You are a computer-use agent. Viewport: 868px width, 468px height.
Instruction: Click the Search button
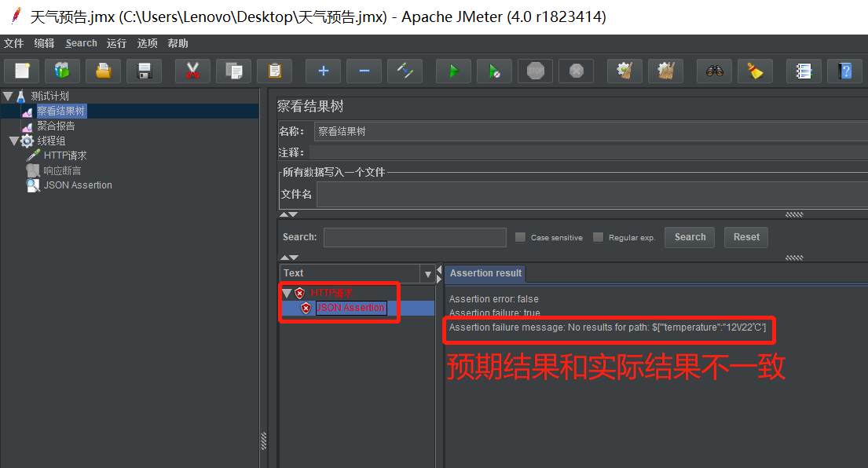[690, 237]
